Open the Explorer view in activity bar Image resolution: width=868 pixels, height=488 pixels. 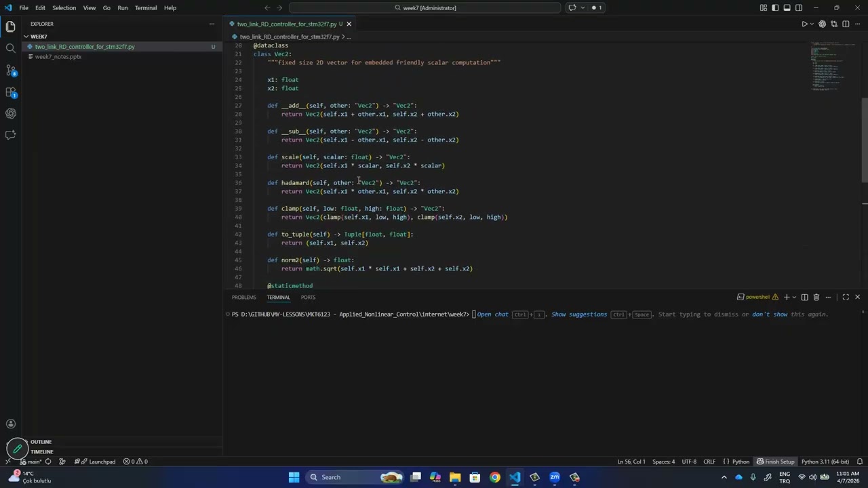click(x=10, y=26)
